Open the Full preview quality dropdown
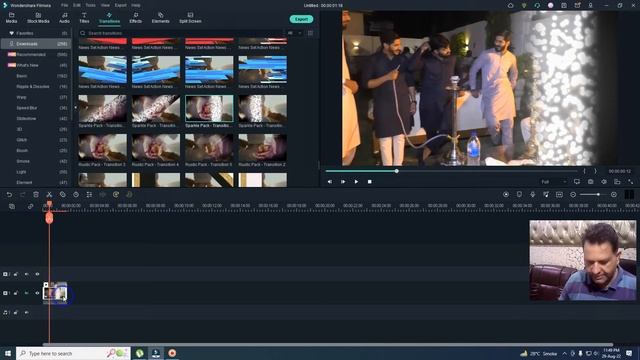 coord(553,182)
